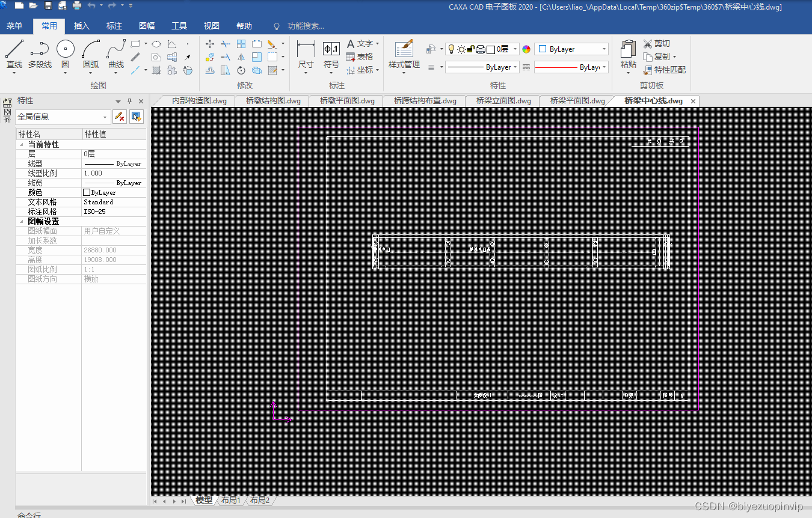Toggle the layer printable printer icon
Viewport: 812px width, 518px height.
[480, 49]
